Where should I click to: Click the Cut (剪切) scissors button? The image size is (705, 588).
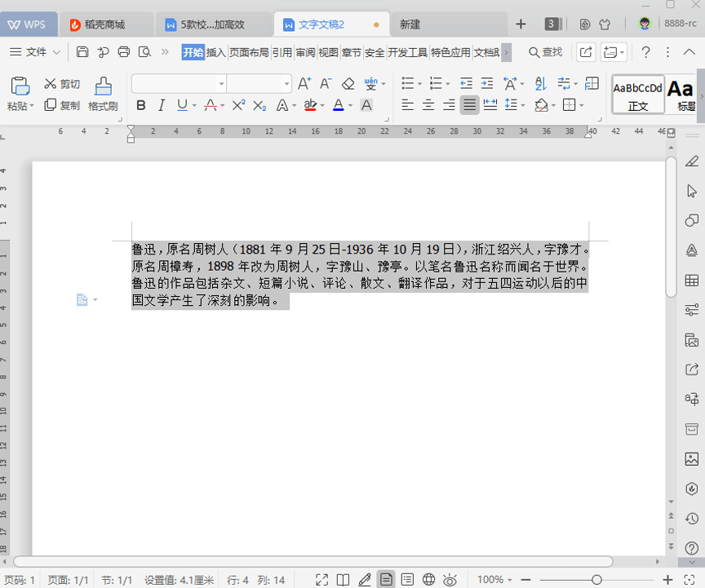coord(61,84)
